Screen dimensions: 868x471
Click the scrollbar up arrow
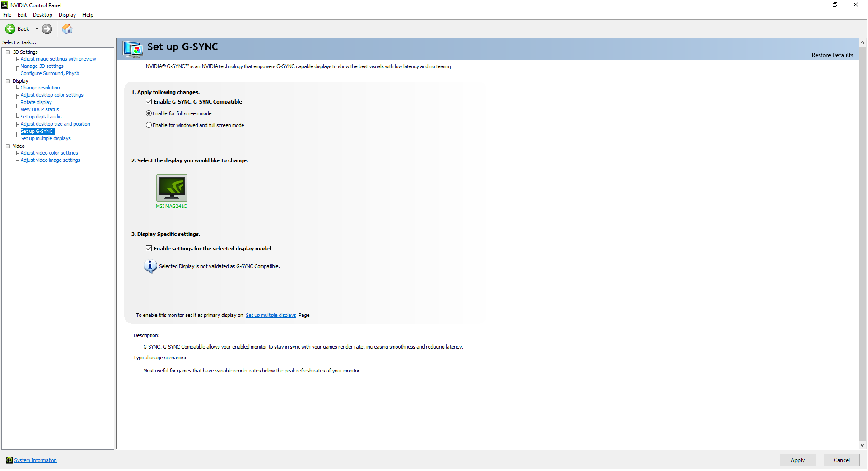862,42
